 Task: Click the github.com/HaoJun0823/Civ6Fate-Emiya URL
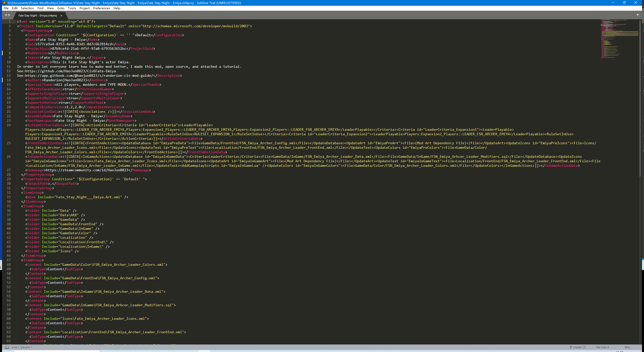(70, 71)
